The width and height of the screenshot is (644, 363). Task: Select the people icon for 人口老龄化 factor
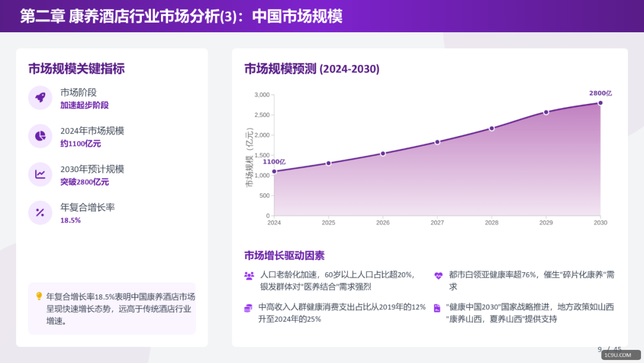(250, 276)
